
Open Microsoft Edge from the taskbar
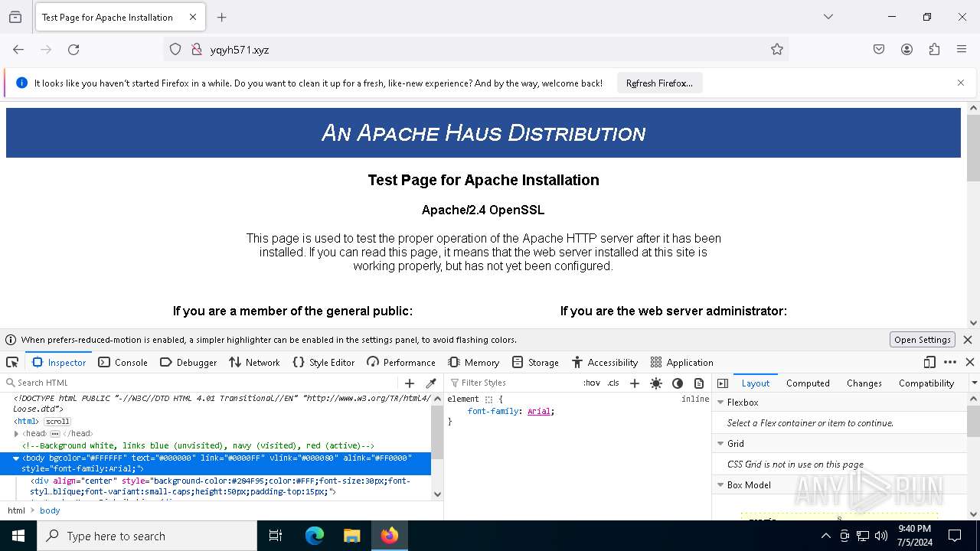pyautogui.click(x=315, y=536)
